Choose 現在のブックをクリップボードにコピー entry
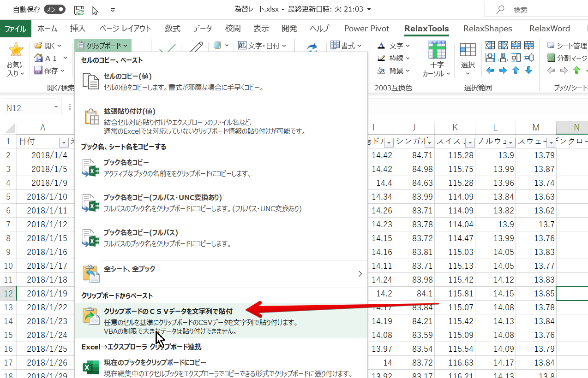The height and width of the screenshot is (378, 588). (221, 367)
